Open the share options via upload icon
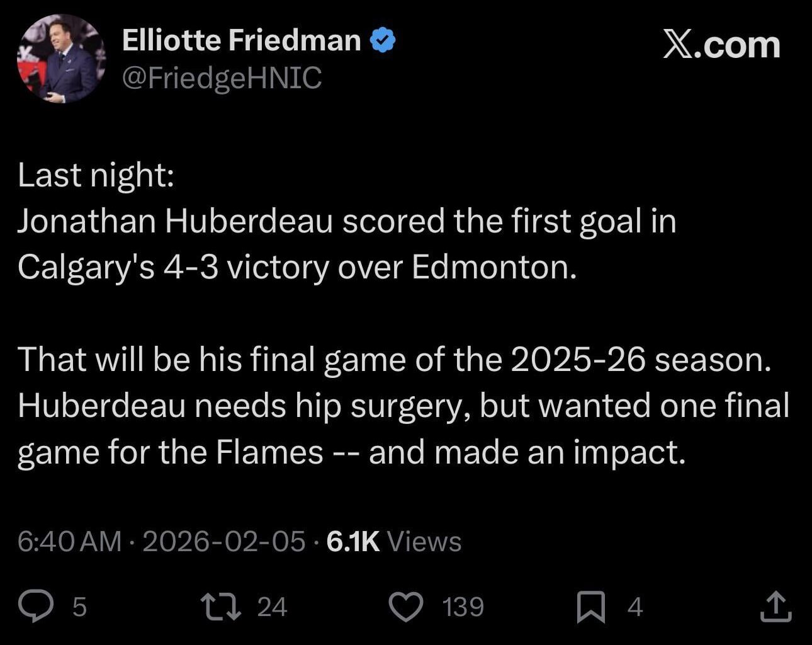Image resolution: width=812 pixels, height=645 pixels. coord(777,606)
